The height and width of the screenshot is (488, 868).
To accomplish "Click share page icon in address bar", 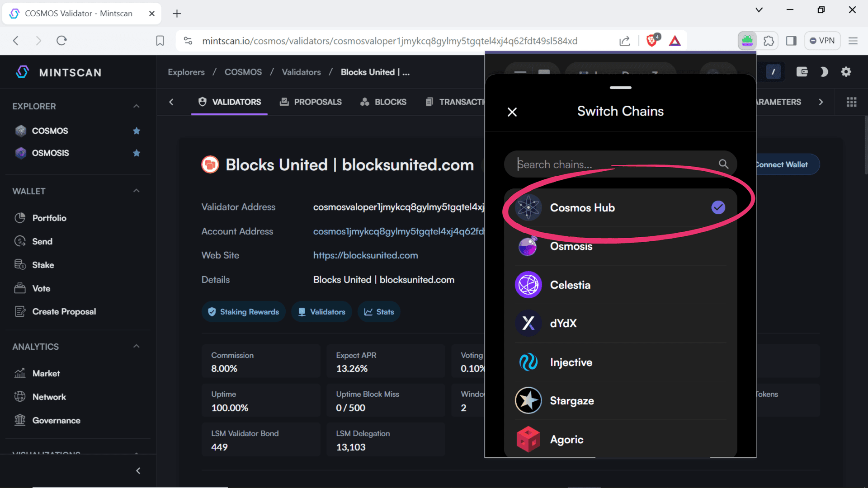I will pos(624,41).
